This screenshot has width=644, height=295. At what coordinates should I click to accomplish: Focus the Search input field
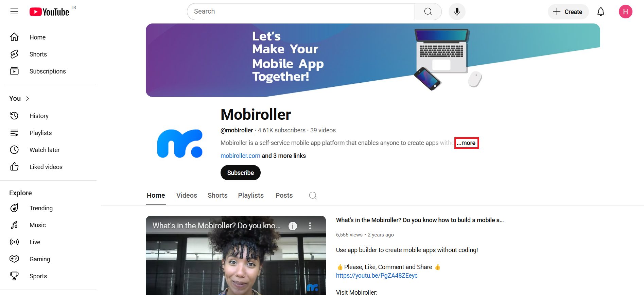pos(301,12)
